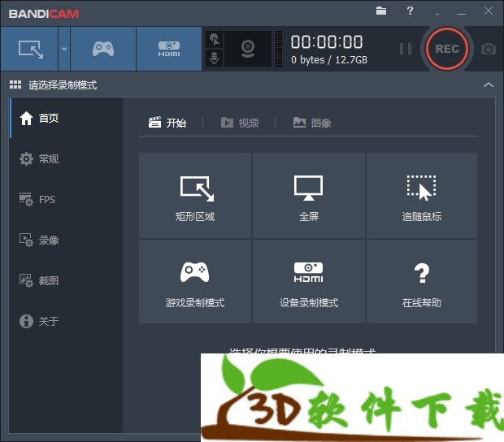Toggle the webcam overlay icon

click(x=248, y=49)
